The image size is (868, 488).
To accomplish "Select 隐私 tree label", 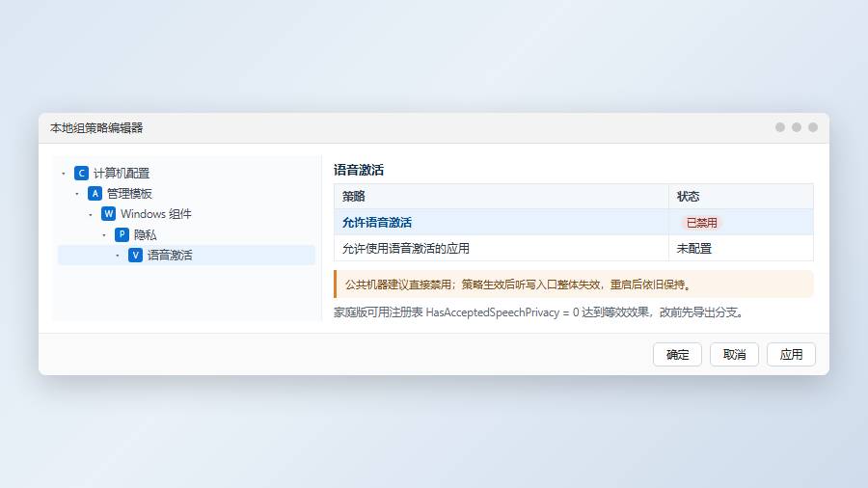I will click(145, 234).
